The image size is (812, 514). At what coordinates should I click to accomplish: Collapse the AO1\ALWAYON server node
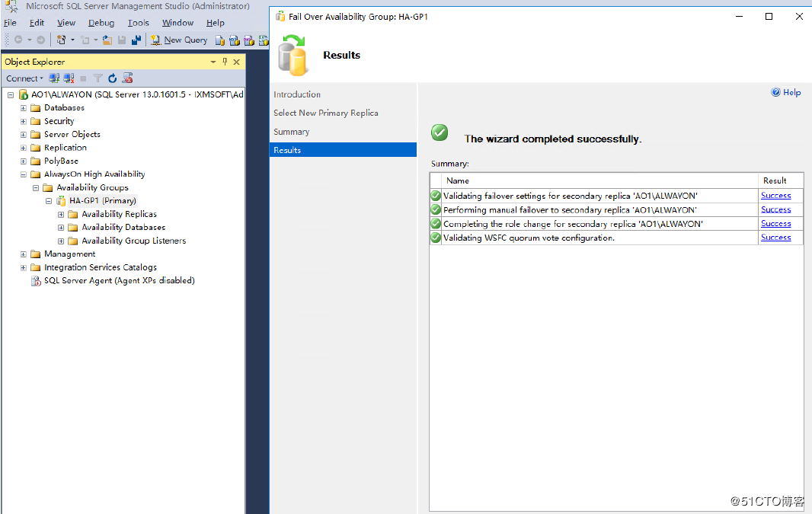point(11,94)
